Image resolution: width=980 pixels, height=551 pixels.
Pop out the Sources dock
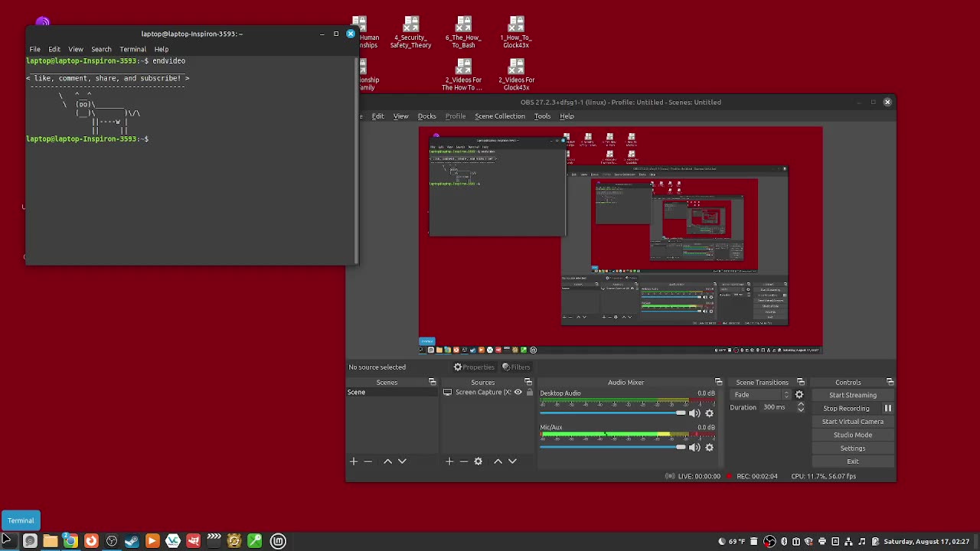pos(528,383)
